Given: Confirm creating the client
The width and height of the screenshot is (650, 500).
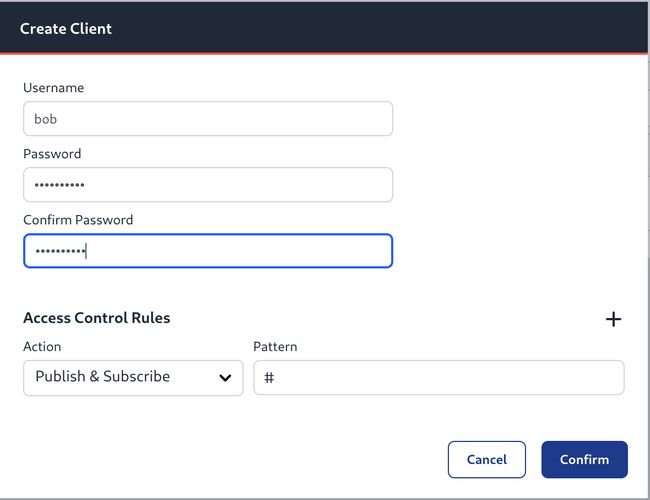Looking at the screenshot, I should [x=585, y=459].
